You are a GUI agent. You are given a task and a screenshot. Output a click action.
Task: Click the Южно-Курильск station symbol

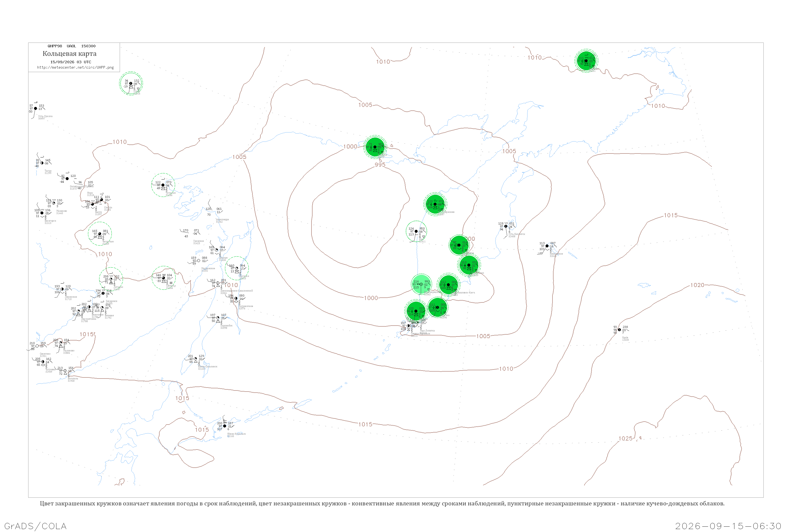[x=225, y=426]
